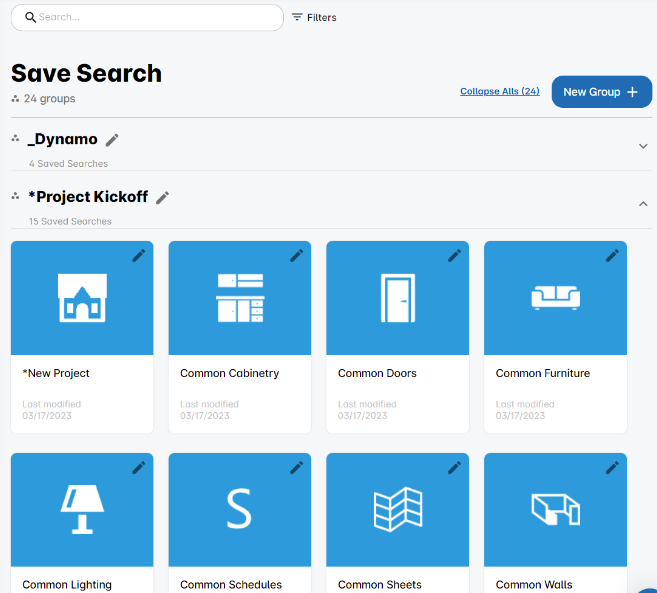Select the Common Walls card title

coord(534,585)
